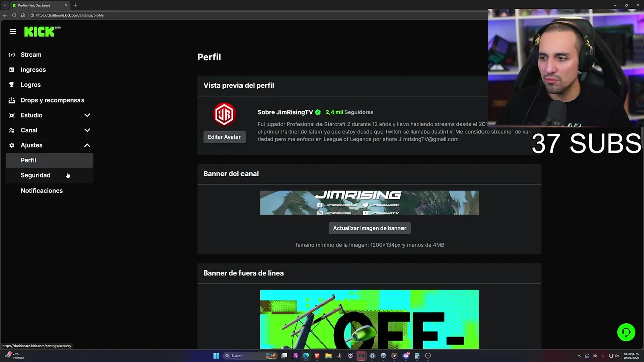The height and width of the screenshot is (362, 644).
Task: Click the Canal sidebar icon
Action: click(x=12, y=130)
